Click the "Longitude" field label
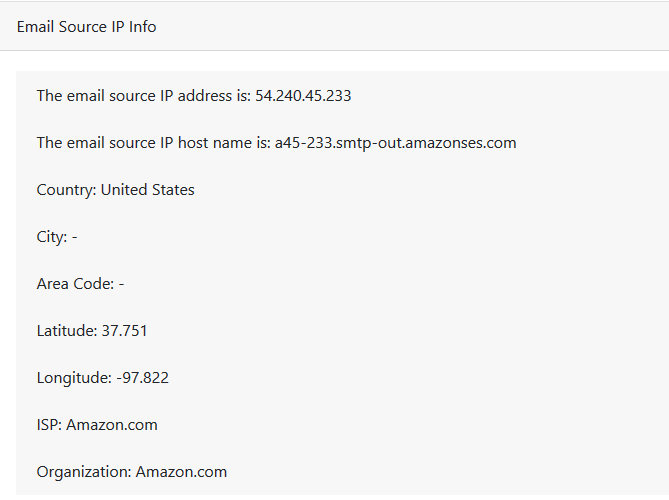This screenshot has height=500, width=669. click(73, 378)
